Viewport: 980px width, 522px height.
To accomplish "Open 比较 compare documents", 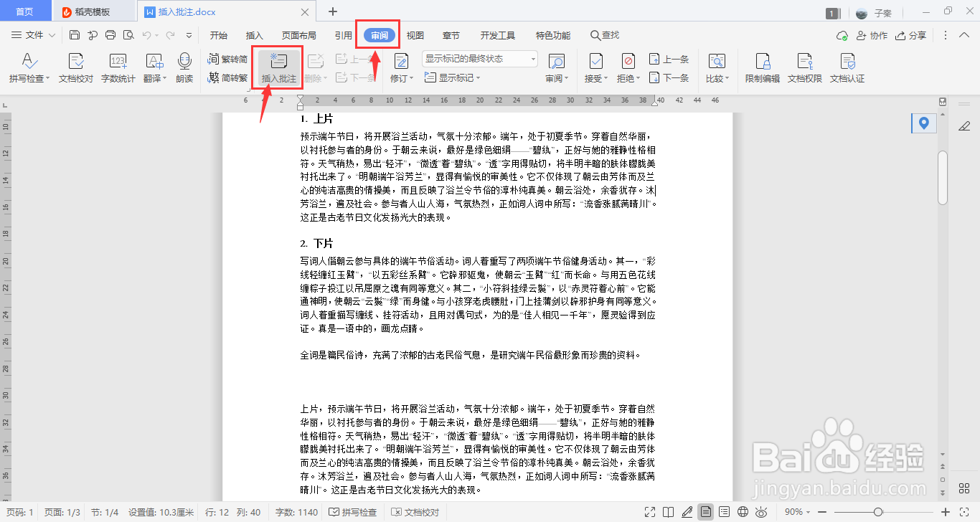I will click(717, 69).
